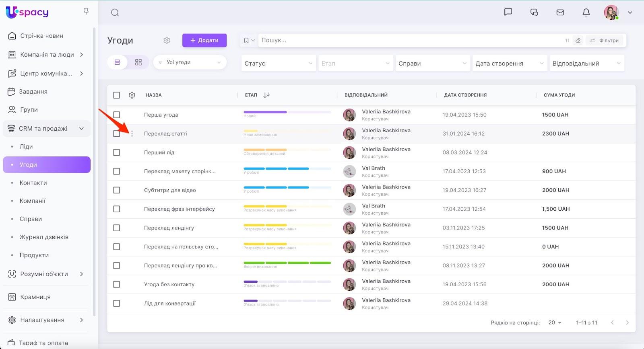Focus the Пошук search input field
The width and height of the screenshot is (644, 349).
[411, 40]
